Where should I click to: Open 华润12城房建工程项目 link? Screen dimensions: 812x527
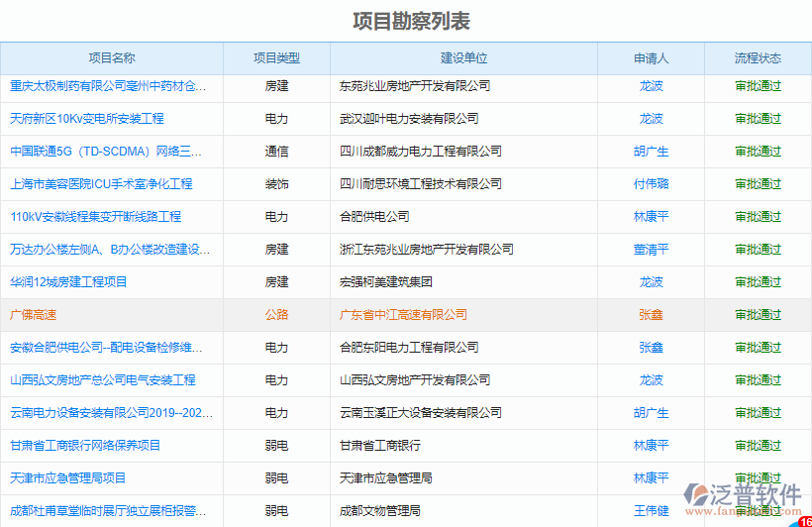68,282
